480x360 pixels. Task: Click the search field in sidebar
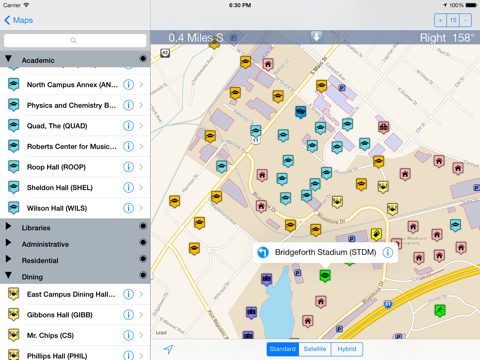(75, 40)
